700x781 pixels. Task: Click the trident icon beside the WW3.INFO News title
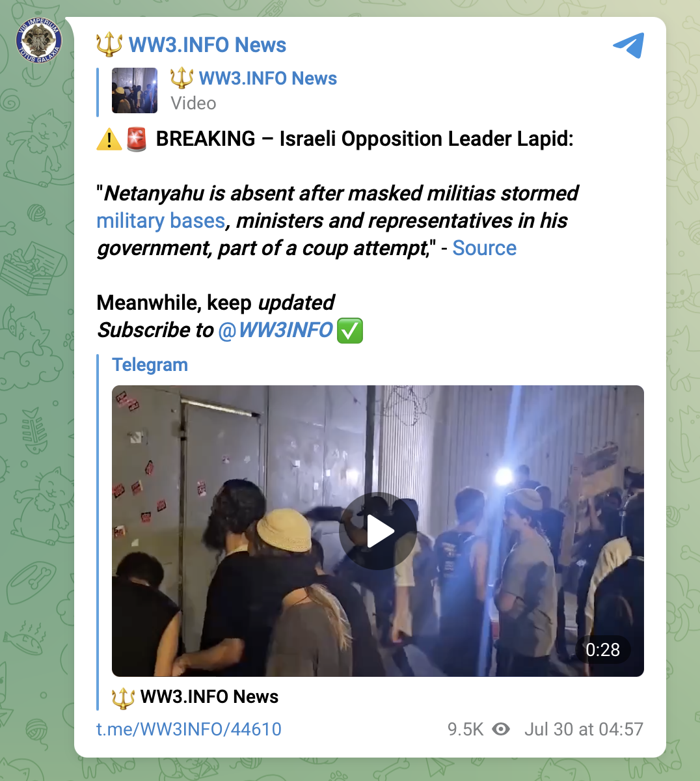(109, 45)
